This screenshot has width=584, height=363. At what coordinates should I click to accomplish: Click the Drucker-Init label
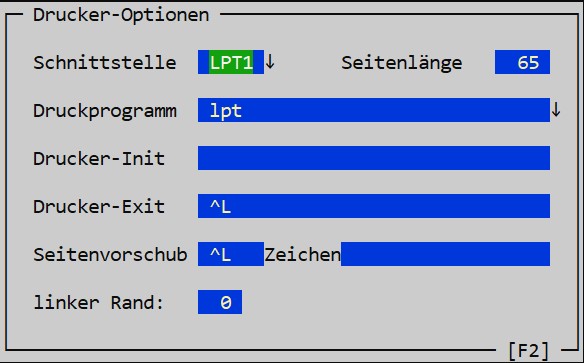coord(99,158)
